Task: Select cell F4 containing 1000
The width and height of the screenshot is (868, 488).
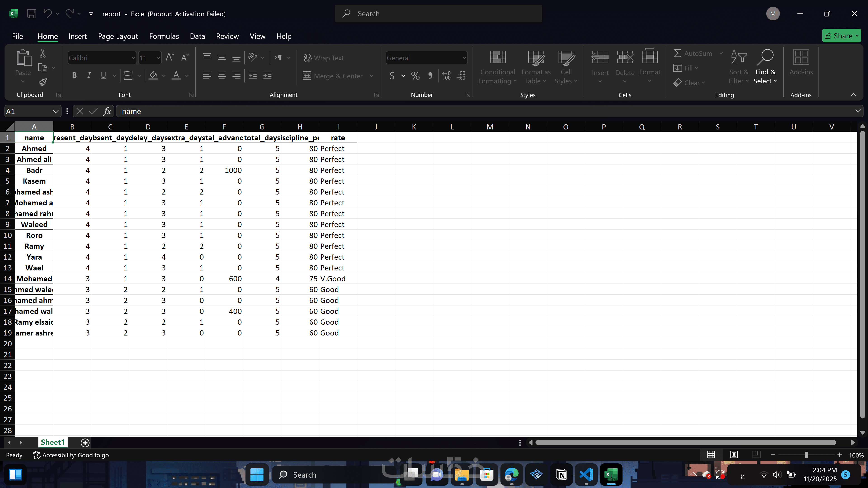Action: pos(224,170)
